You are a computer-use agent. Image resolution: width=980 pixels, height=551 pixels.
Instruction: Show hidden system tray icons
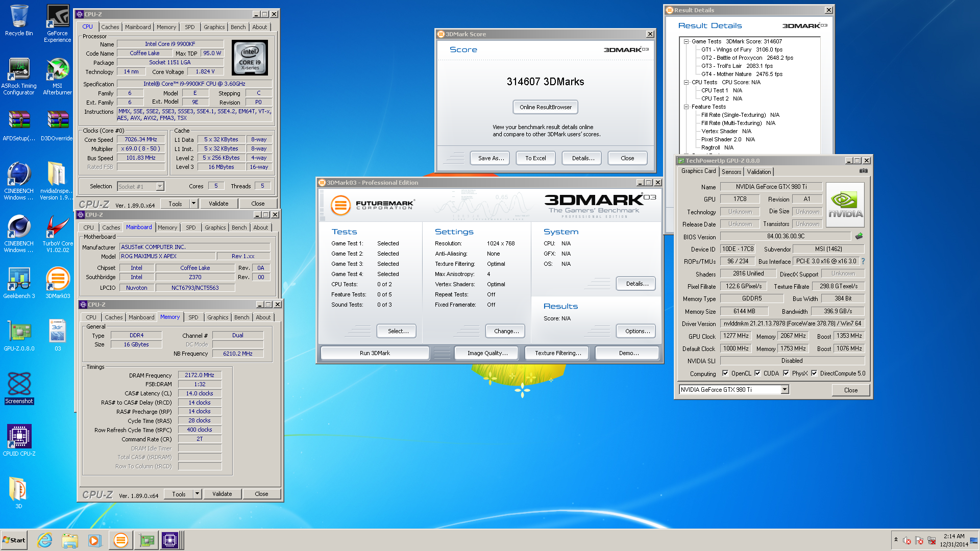coord(896,540)
